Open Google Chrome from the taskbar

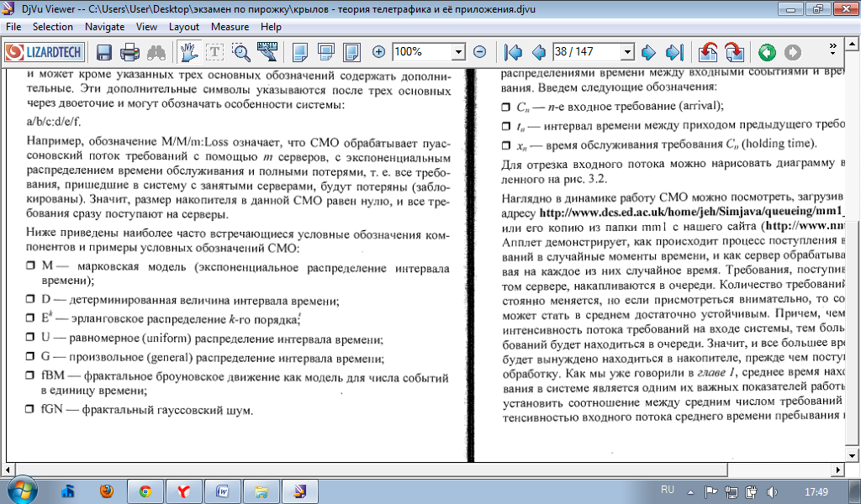pos(145,491)
